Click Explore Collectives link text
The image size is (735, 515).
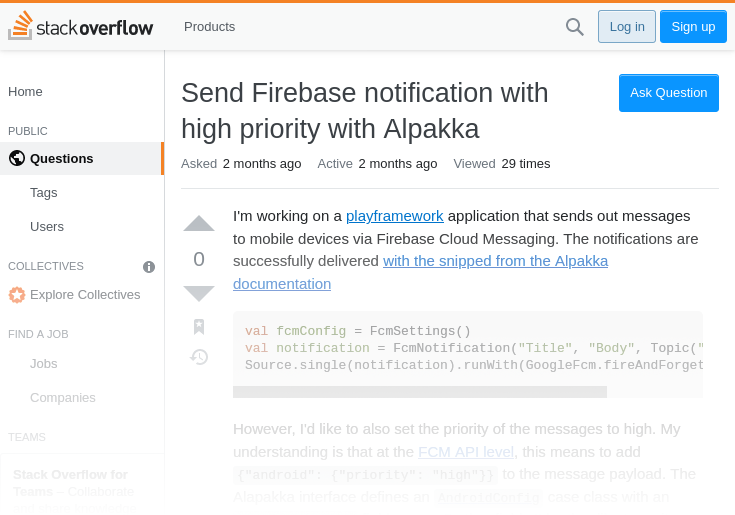[85, 295]
